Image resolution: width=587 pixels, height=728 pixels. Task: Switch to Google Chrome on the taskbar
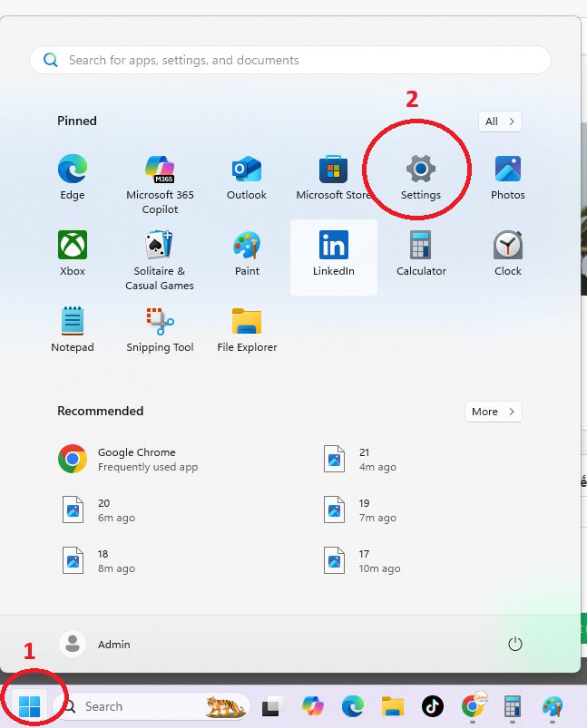pos(473,706)
